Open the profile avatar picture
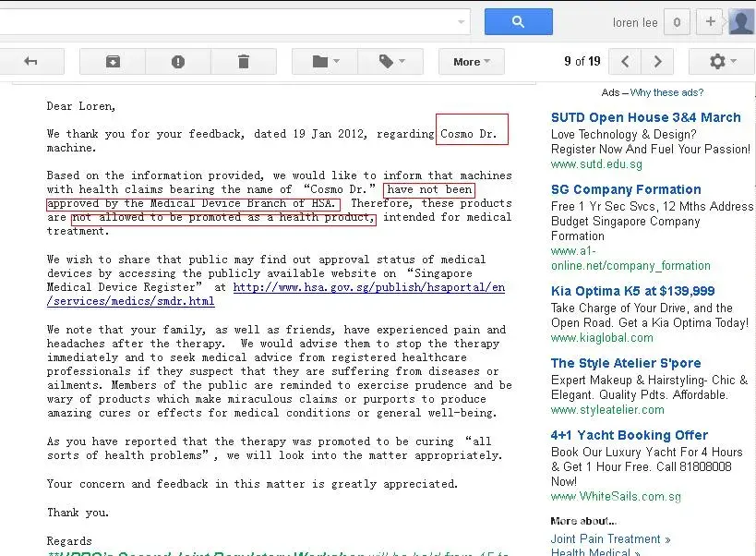The height and width of the screenshot is (556, 756). (741, 21)
